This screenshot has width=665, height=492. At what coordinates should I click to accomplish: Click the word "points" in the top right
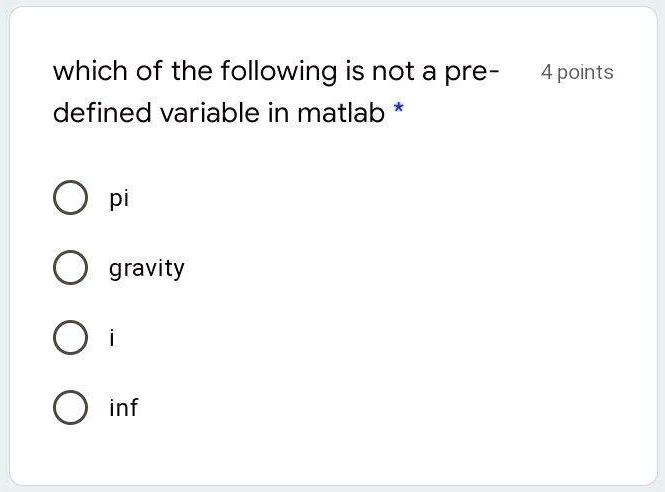tap(585, 72)
